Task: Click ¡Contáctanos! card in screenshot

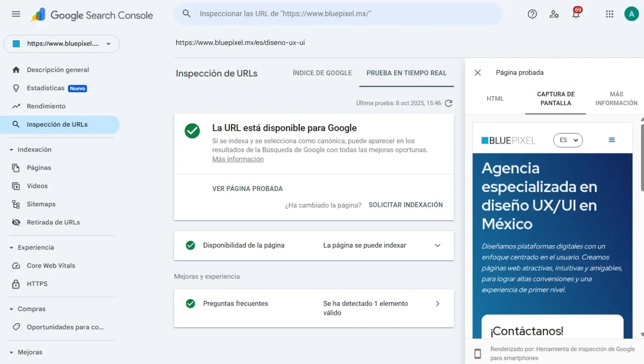Action: (552, 327)
